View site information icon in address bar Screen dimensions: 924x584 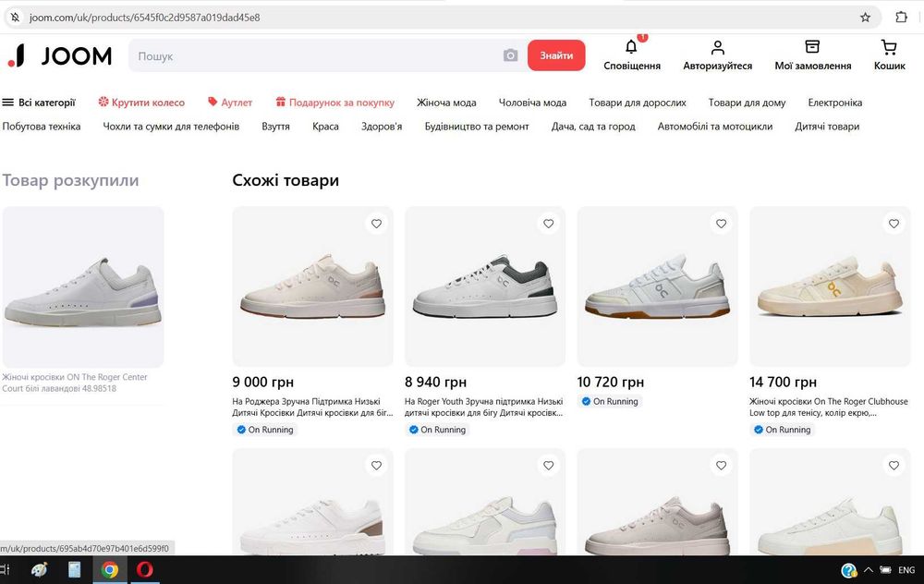click(16, 17)
